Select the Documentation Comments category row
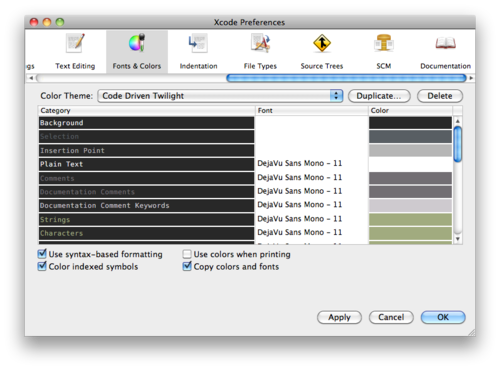500x370 pixels. tap(146, 192)
